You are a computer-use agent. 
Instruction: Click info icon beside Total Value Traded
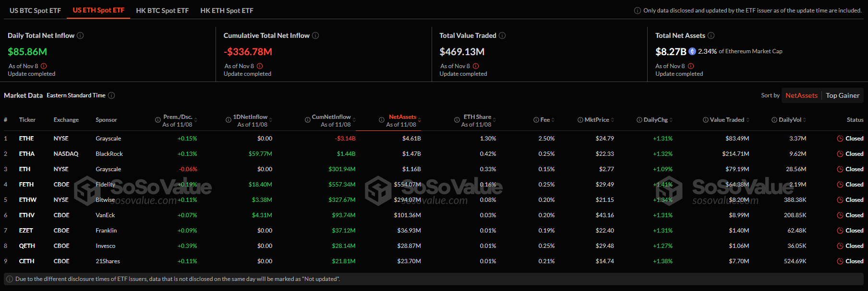[502, 35]
